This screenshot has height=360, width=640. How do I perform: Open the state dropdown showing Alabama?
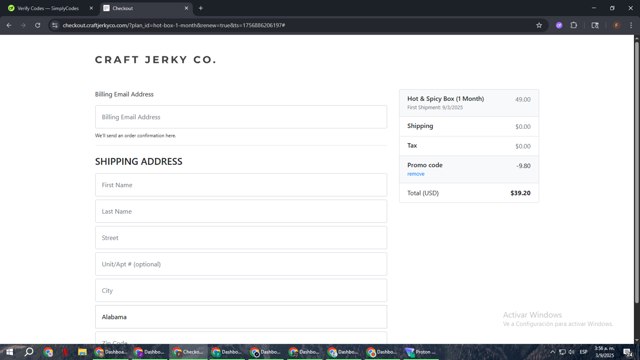point(241,317)
